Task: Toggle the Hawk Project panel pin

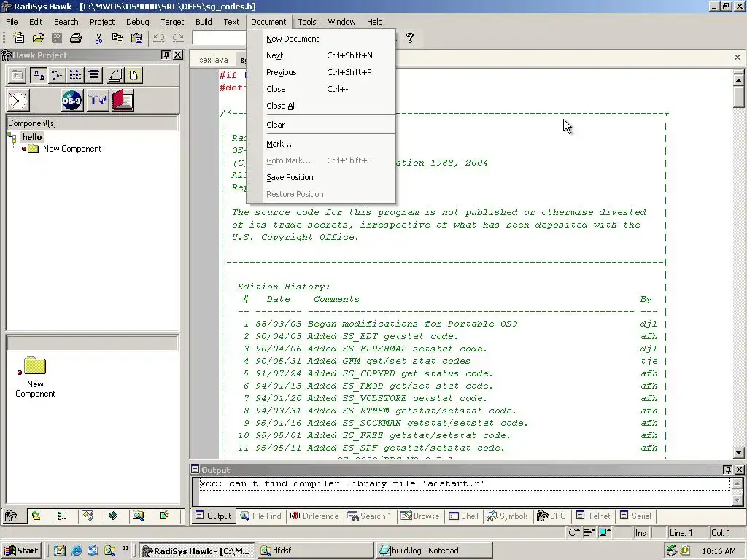Action: tap(166, 55)
